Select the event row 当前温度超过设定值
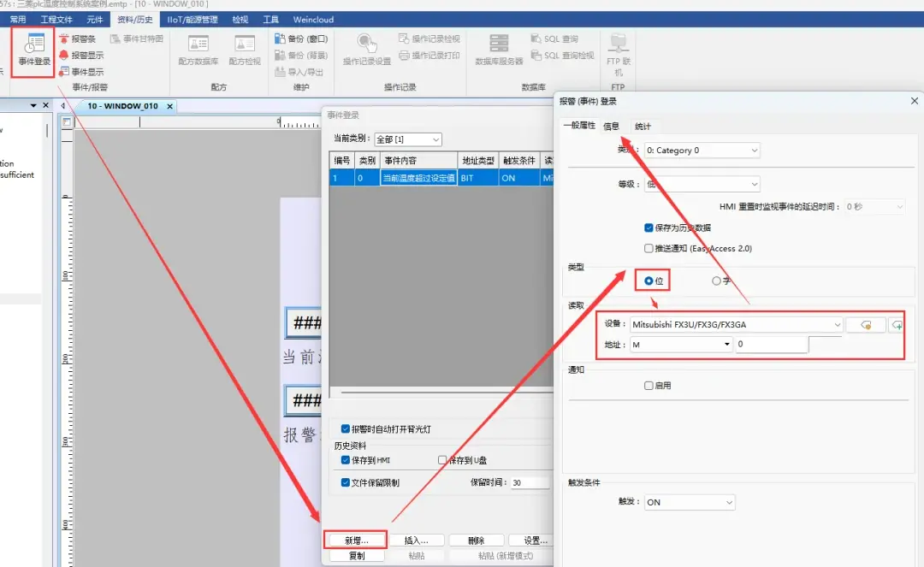The image size is (924, 567). pos(441,178)
